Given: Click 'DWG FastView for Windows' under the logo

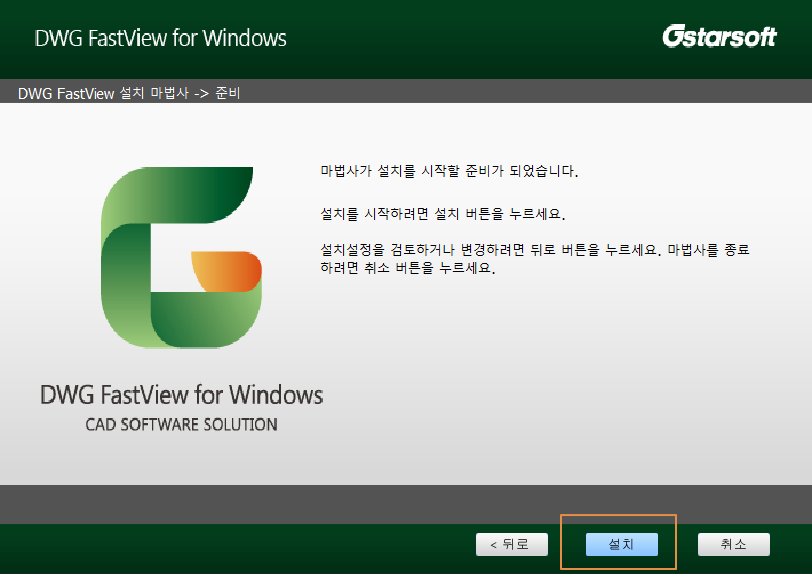Looking at the screenshot, I should pyautogui.click(x=181, y=395).
